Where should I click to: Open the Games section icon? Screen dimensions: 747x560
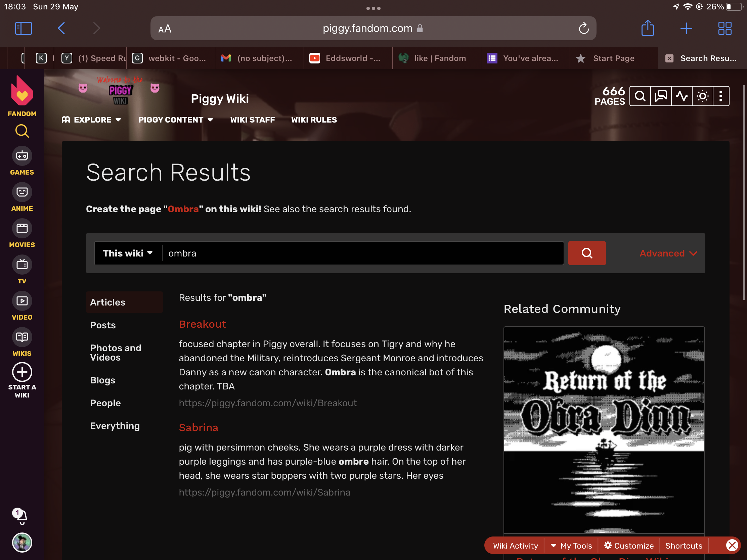pos(22,156)
